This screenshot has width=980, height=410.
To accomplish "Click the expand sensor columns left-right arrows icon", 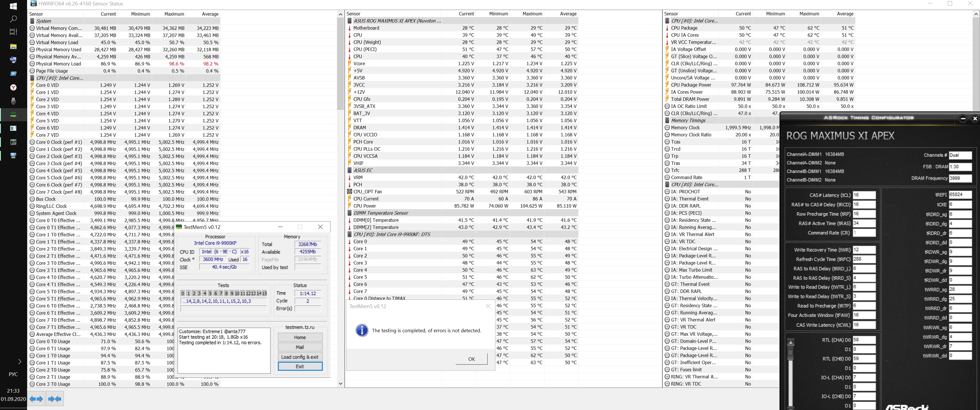I will [x=36, y=399].
